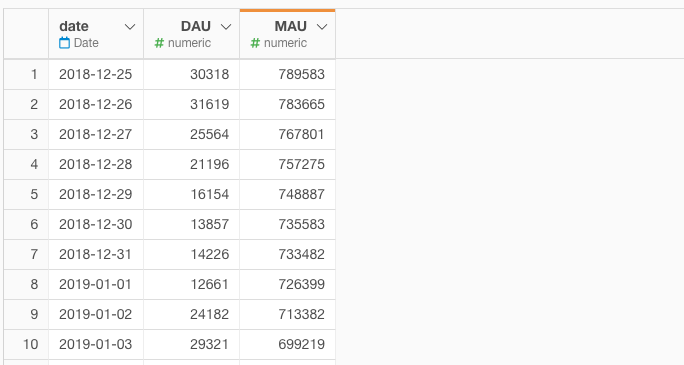Select the date column header name
Screen dimensions: 684x365
click(74, 26)
